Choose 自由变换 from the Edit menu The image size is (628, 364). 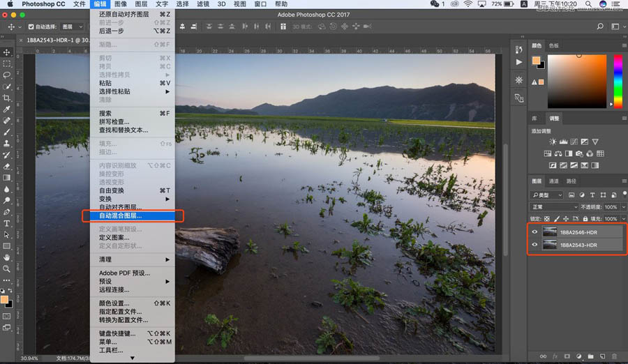(132, 190)
